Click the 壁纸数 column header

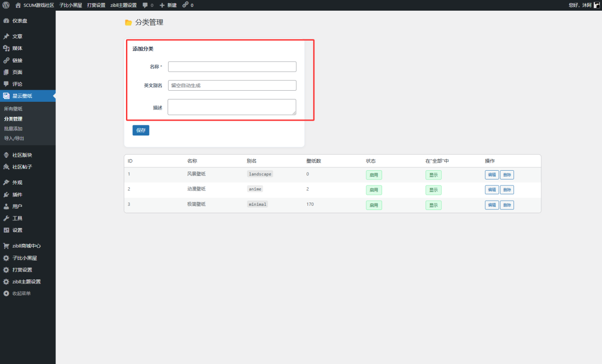(314, 161)
